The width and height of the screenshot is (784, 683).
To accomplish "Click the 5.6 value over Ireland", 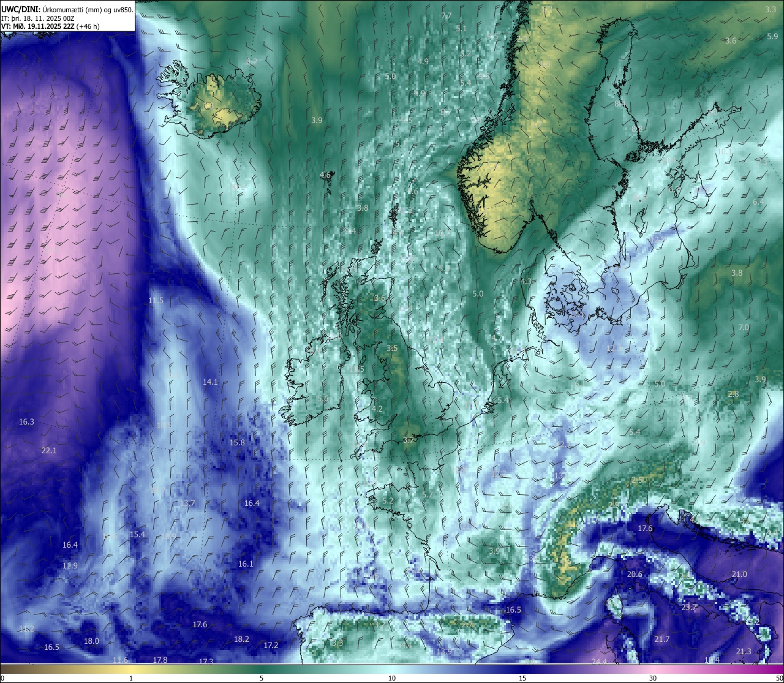I will click(x=323, y=399).
